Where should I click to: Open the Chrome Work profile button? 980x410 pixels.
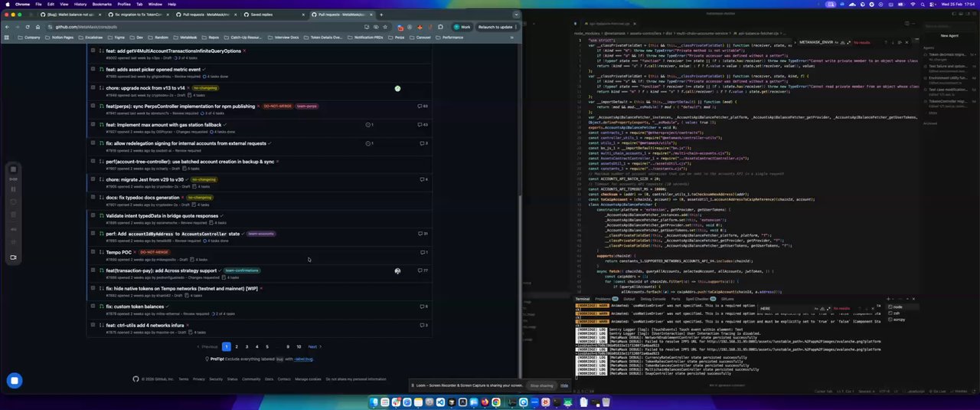pyautogui.click(x=462, y=27)
